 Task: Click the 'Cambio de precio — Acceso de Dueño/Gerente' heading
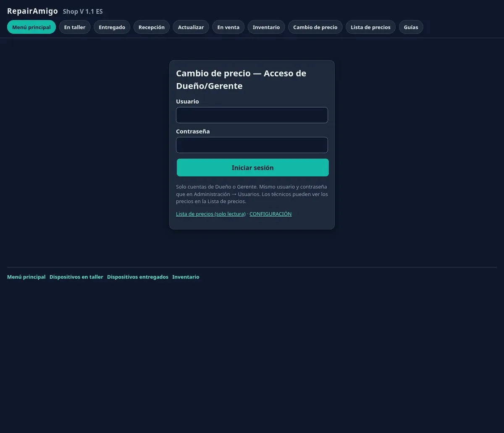[241, 79]
